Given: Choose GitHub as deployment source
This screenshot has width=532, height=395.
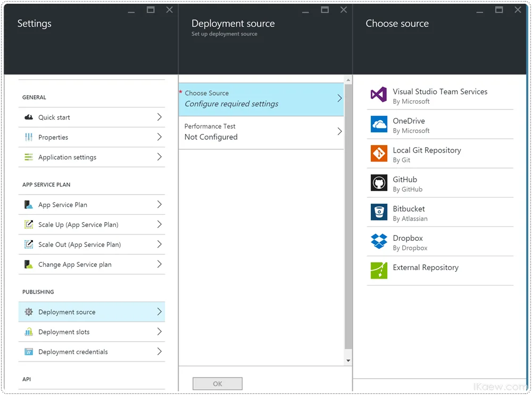Looking at the screenshot, I should 440,183.
